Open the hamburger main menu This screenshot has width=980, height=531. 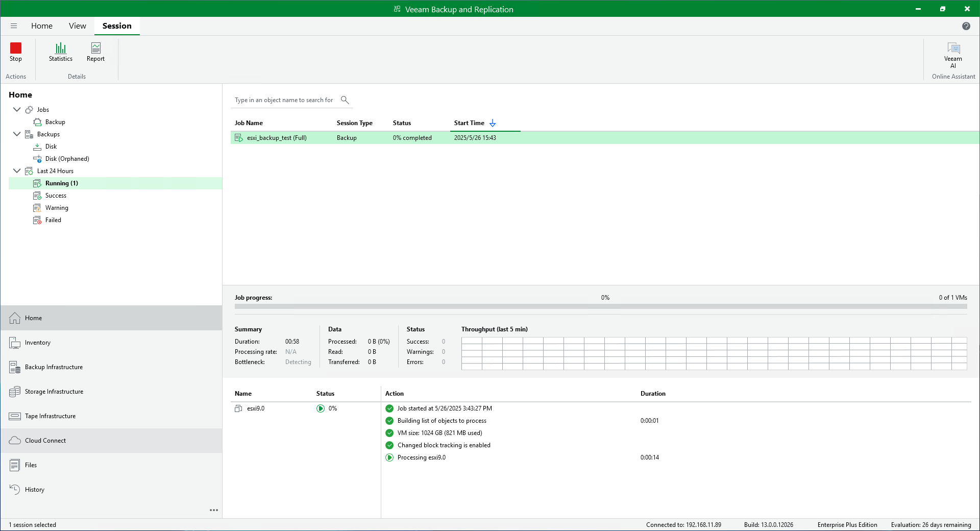click(x=14, y=26)
